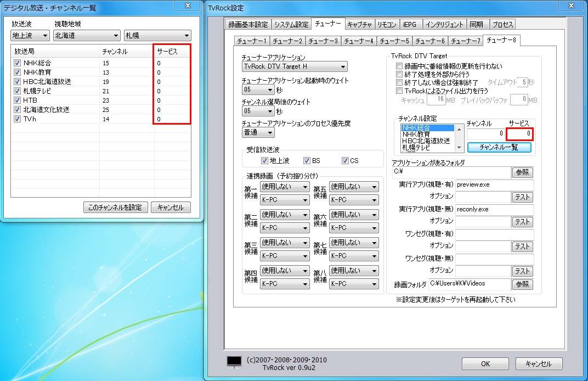This screenshot has width=588, height=381.
Task: Uncheck the NHK教育 station checkbox
Action: [x=17, y=72]
